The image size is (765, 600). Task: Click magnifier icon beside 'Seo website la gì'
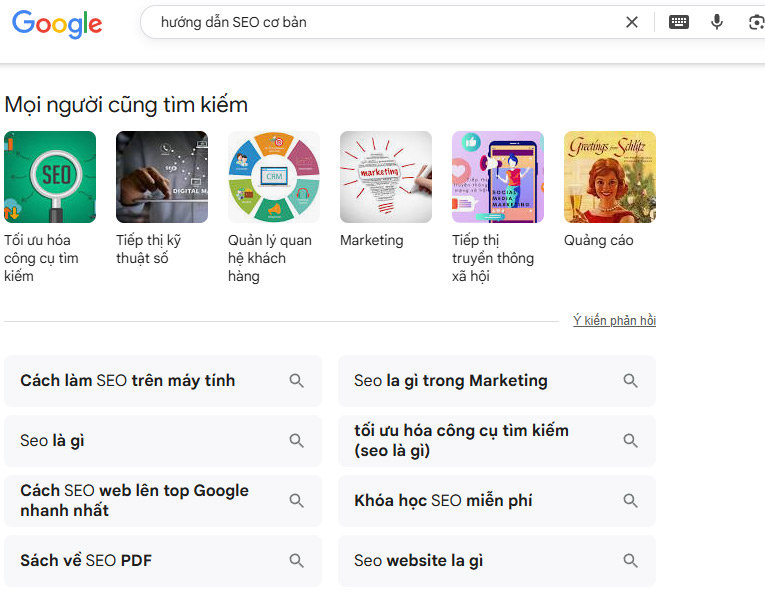coord(631,561)
